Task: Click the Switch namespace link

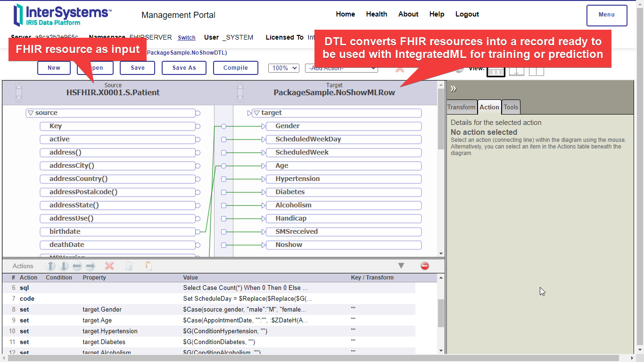Action: [x=187, y=38]
